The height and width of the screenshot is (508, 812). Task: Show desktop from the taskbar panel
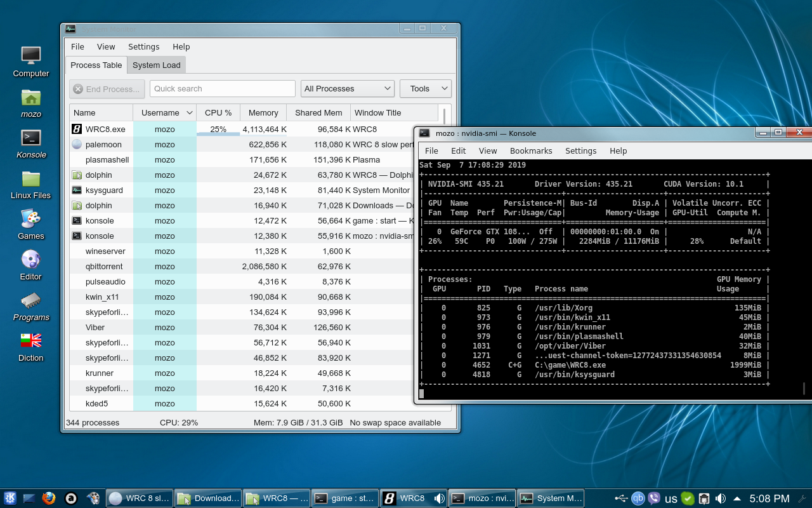[29, 498]
